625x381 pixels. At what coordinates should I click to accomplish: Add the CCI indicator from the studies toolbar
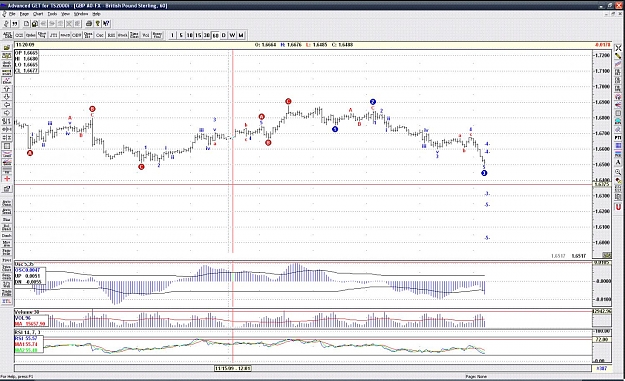click(19, 35)
